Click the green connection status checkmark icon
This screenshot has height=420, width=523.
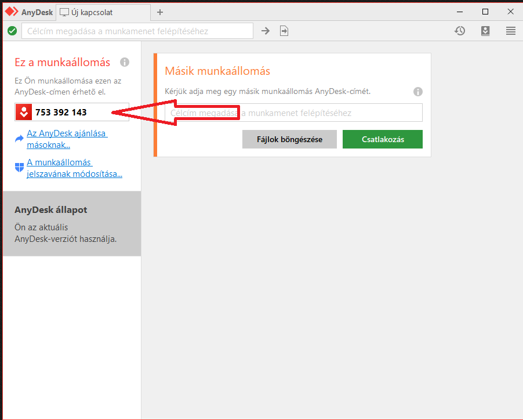tap(12, 31)
